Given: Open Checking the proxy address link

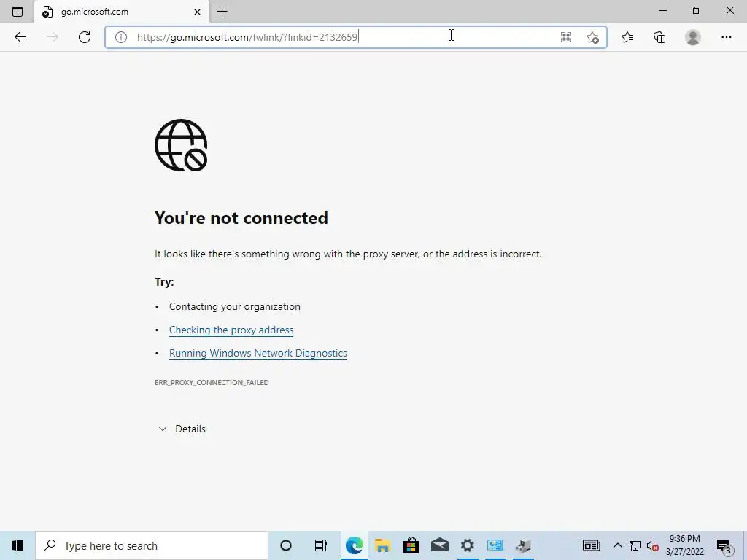Looking at the screenshot, I should point(231,330).
